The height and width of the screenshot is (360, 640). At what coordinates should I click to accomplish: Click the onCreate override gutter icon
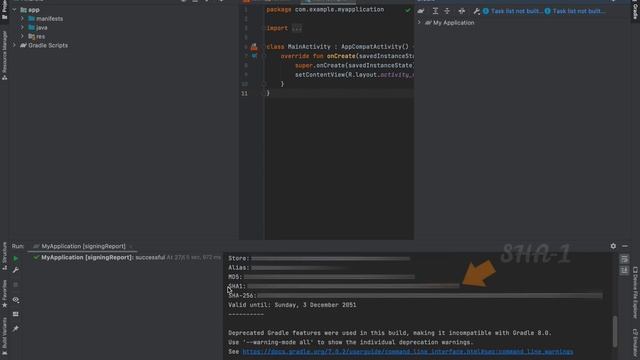point(254,56)
